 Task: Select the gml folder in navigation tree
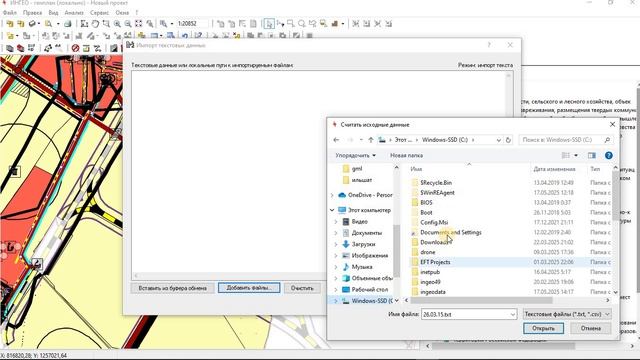pos(353,169)
